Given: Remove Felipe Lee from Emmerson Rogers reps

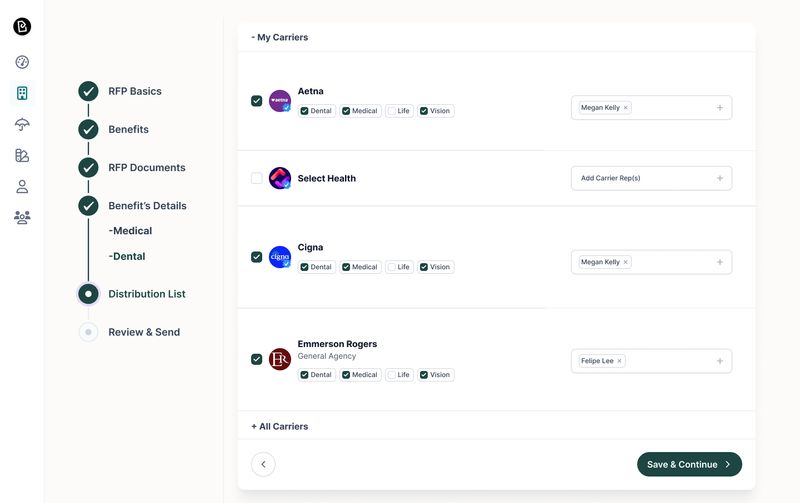Looking at the screenshot, I should 619,361.
